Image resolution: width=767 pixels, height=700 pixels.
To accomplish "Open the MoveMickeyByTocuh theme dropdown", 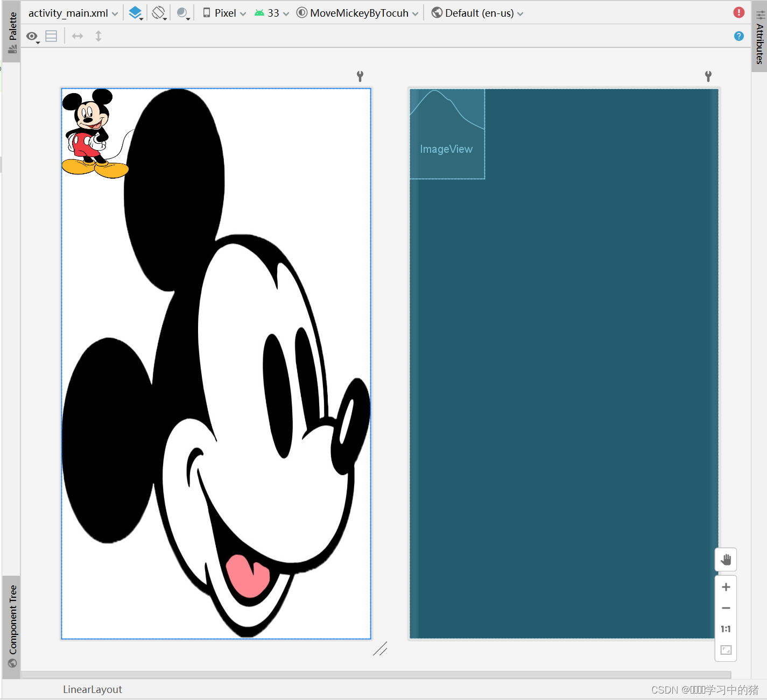I will coord(357,13).
